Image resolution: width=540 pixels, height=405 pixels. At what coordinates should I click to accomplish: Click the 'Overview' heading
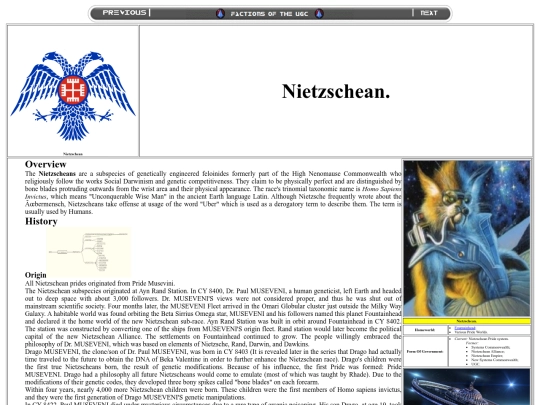point(45,164)
